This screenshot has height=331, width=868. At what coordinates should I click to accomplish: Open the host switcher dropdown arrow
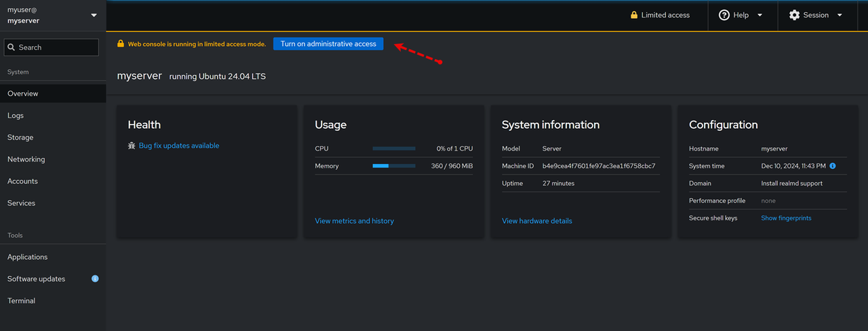94,15
